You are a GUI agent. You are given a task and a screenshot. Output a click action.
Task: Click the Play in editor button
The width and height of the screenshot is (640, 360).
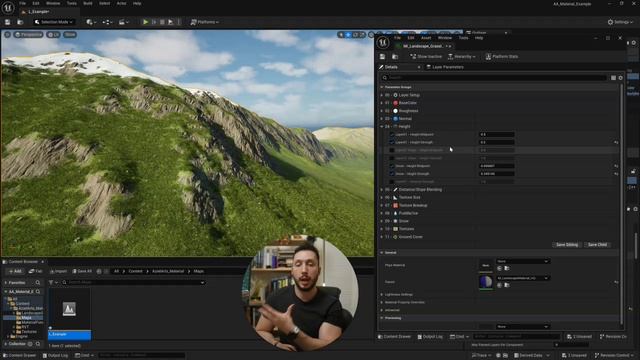click(x=145, y=22)
